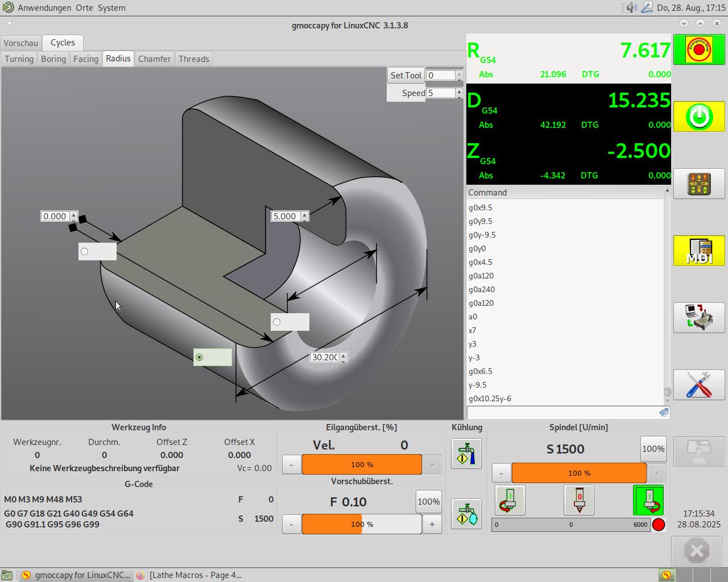Viewport: 728px width, 582px height.
Task: Toggle flood coolant in Kühlung panel
Action: pyautogui.click(x=466, y=454)
